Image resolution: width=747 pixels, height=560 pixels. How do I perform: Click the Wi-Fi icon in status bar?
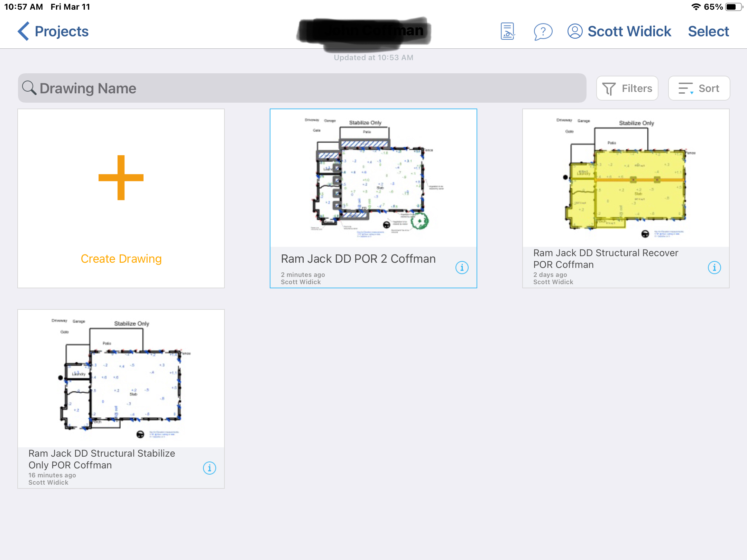click(696, 7)
